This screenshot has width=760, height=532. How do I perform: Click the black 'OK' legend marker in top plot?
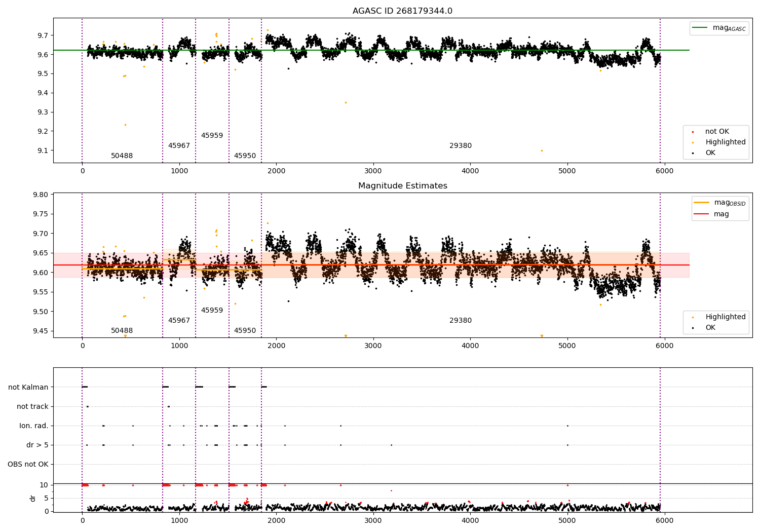click(693, 153)
